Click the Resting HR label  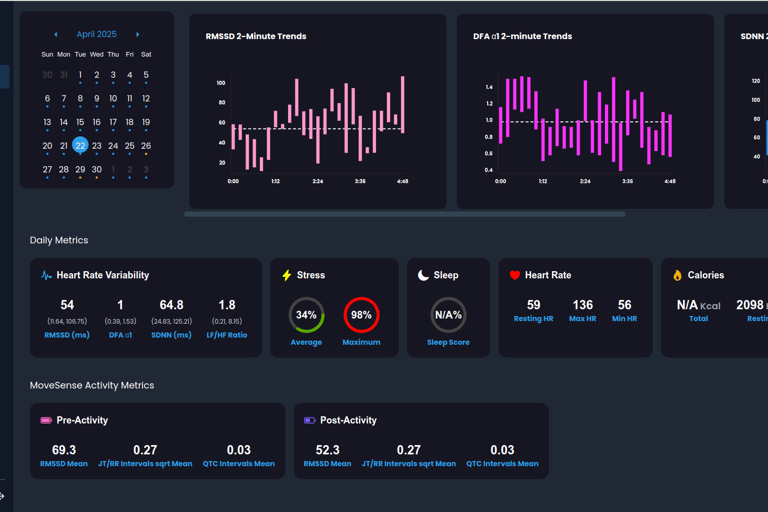click(x=533, y=318)
